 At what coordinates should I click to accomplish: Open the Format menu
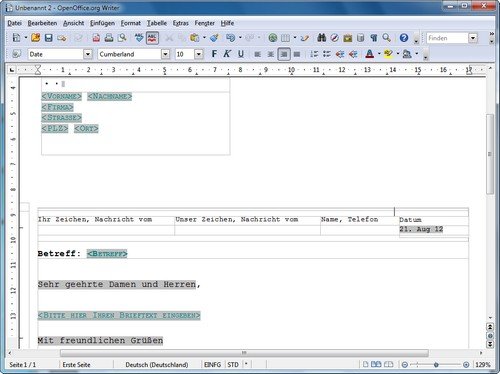131,23
